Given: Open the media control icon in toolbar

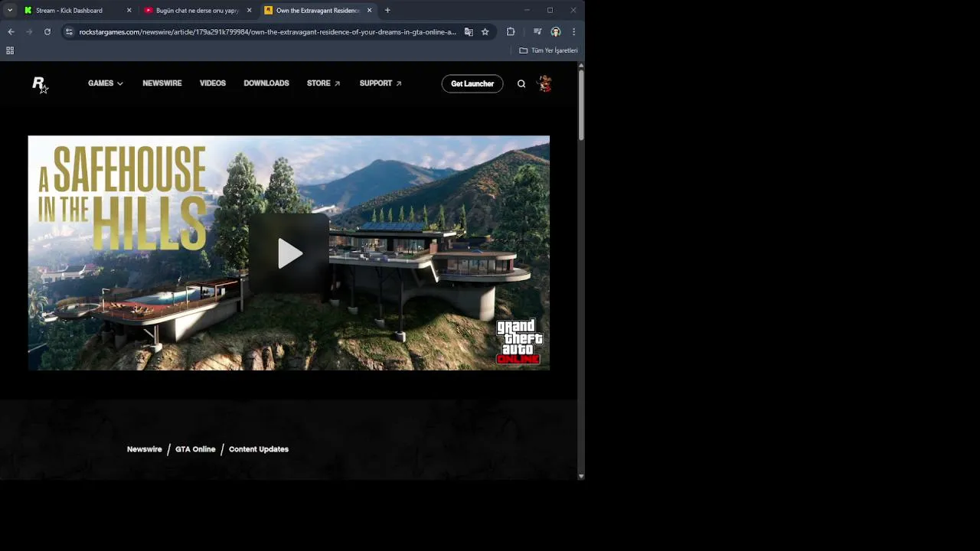Looking at the screenshot, I should pyautogui.click(x=537, y=31).
